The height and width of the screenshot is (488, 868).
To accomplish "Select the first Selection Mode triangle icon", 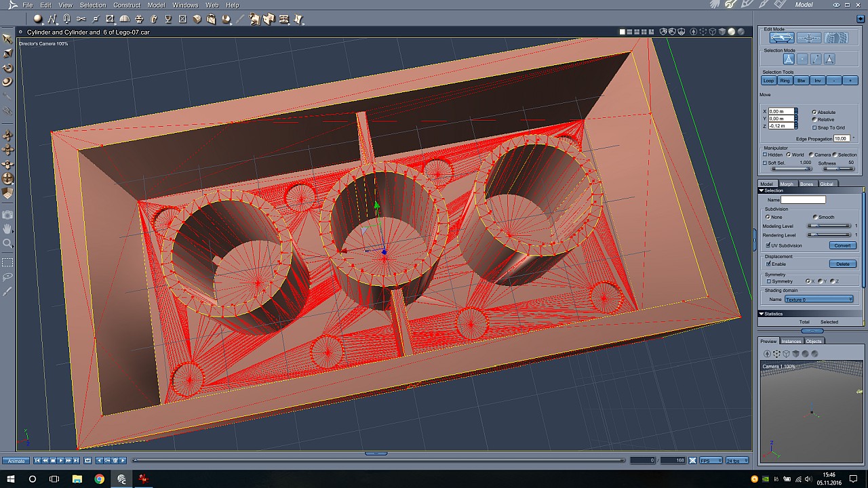I will coord(789,60).
